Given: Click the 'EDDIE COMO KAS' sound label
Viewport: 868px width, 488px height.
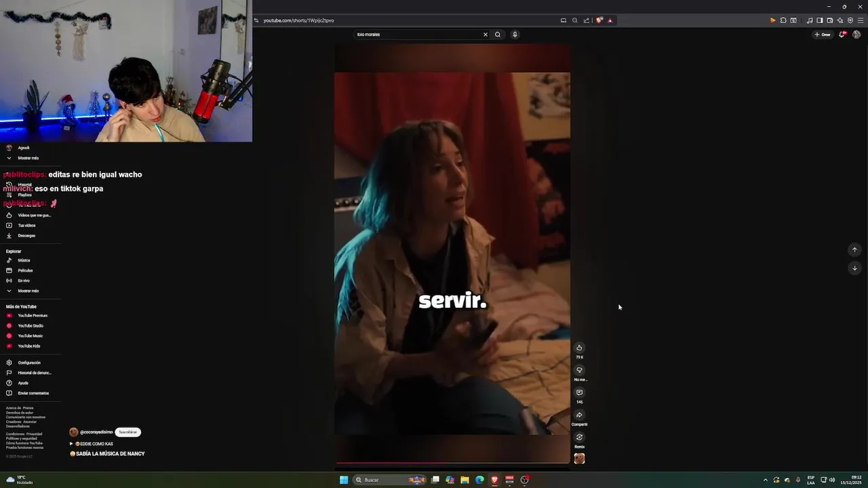Looking at the screenshot, I should point(94,444).
